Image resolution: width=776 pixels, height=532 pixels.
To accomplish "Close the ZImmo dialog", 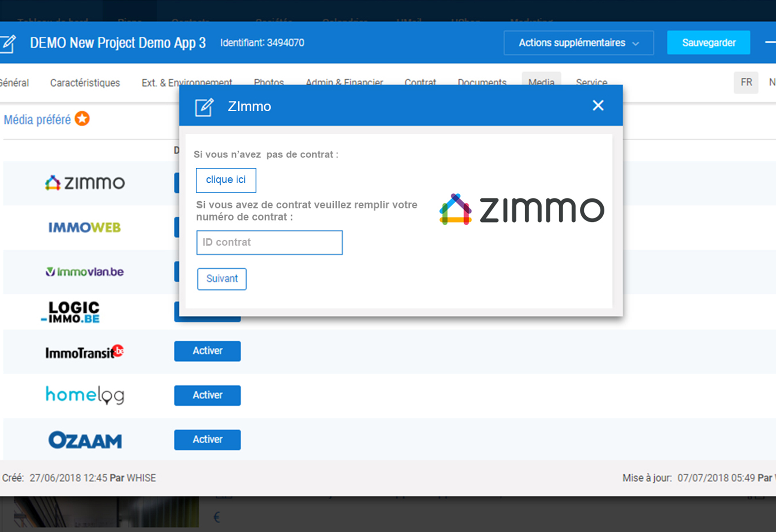I will [x=598, y=106].
